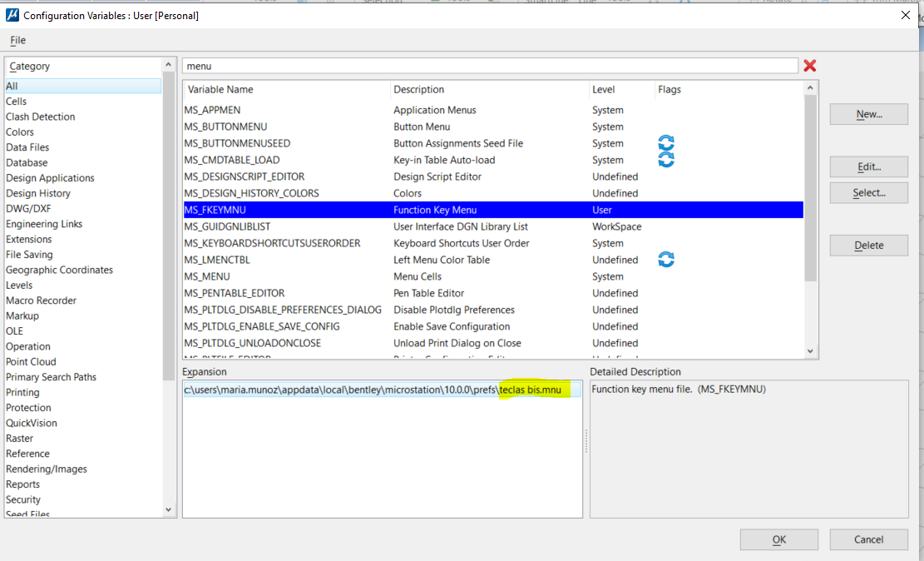This screenshot has width=924, height=561.
Task: Select the MS_GUIDGNLIBLIST variable row
Action: (x=493, y=226)
